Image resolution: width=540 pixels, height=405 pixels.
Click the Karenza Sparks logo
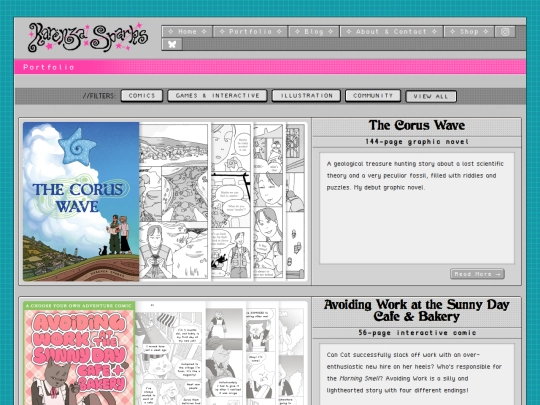pos(88,37)
